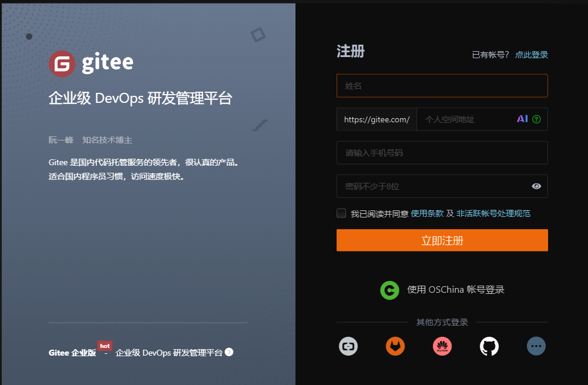Click the AI suggestion icon in address field
The image size is (588, 385).
pos(522,119)
